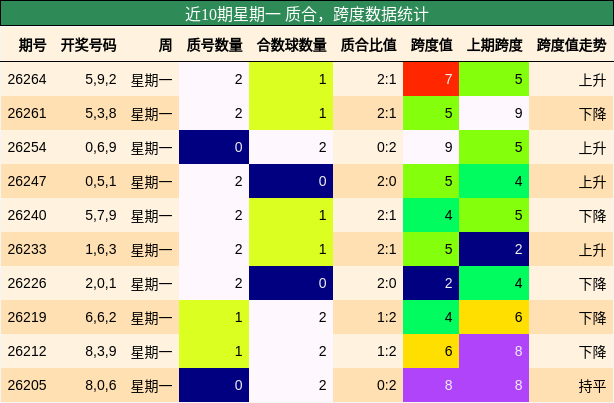Click the ratio 1:2 in row 26219
Image resolution: width=614 pixels, height=403 pixels.
(x=386, y=317)
